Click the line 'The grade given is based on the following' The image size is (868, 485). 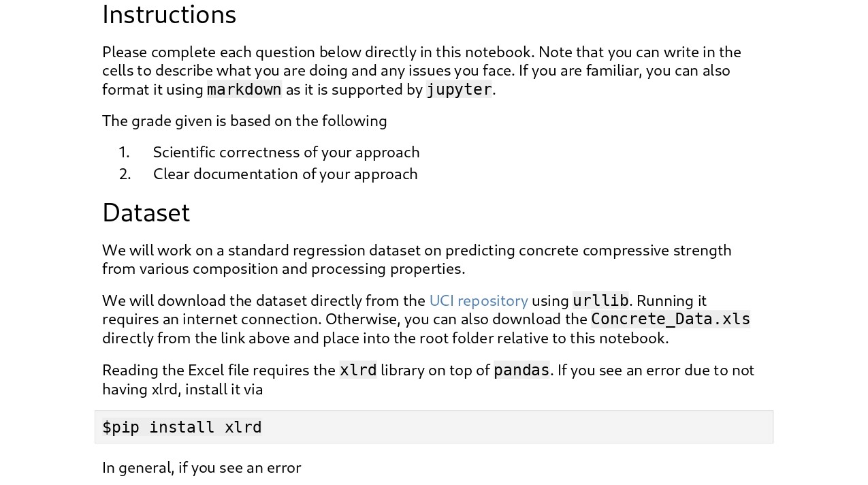[244, 121]
